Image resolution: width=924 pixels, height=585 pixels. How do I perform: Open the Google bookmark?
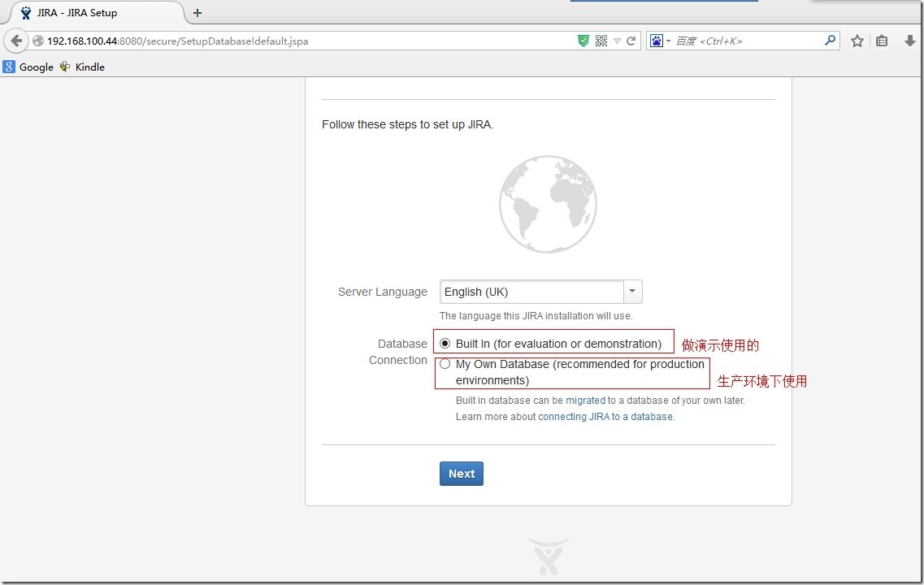coord(28,67)
